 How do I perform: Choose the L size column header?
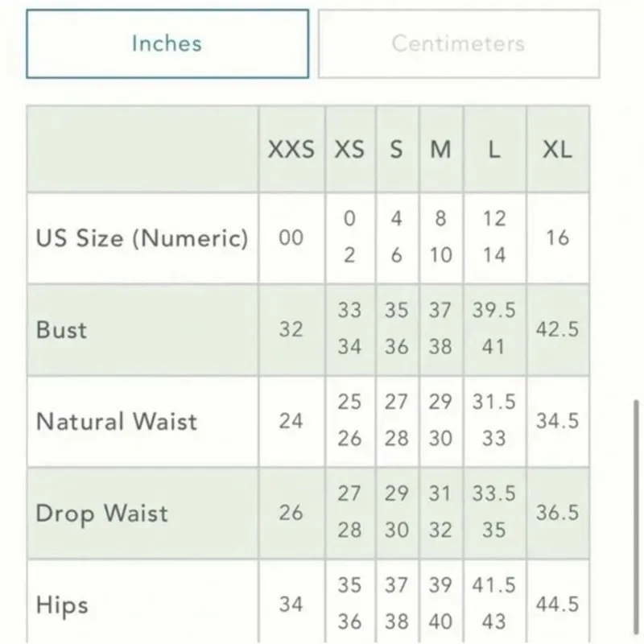coord(494,150)
